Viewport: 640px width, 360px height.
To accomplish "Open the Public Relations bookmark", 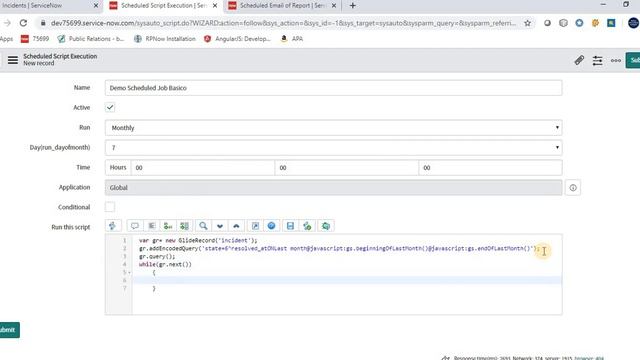I will pos(91,39).
